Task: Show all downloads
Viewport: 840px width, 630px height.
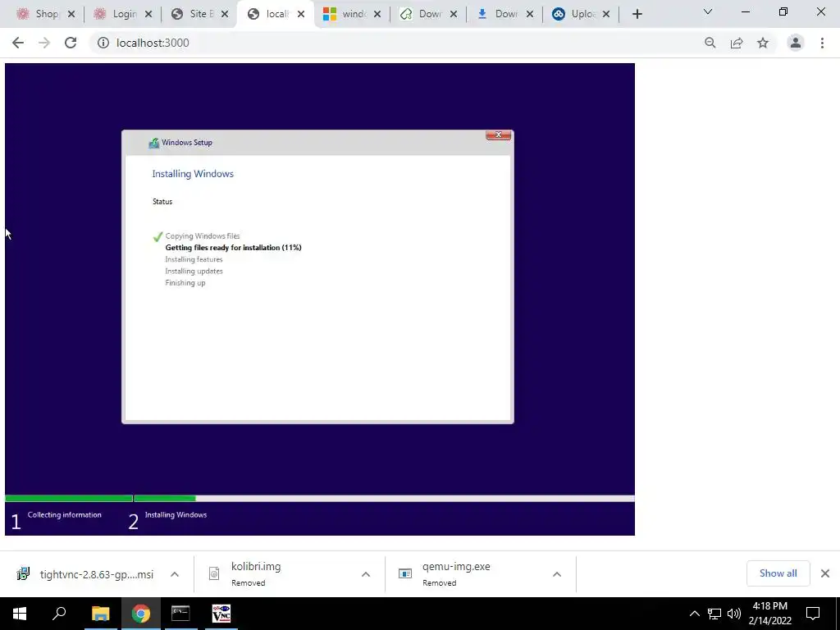Action: [x=778, y=573]
